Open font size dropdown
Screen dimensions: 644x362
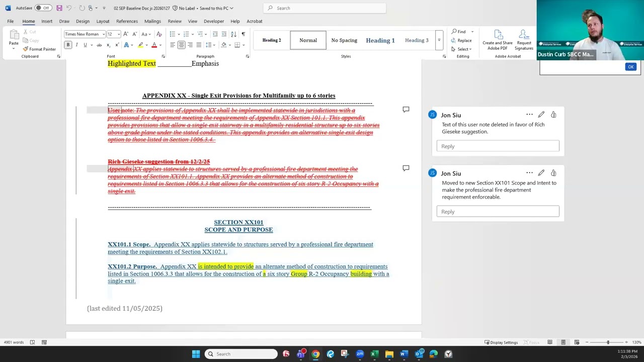point(119,34)
